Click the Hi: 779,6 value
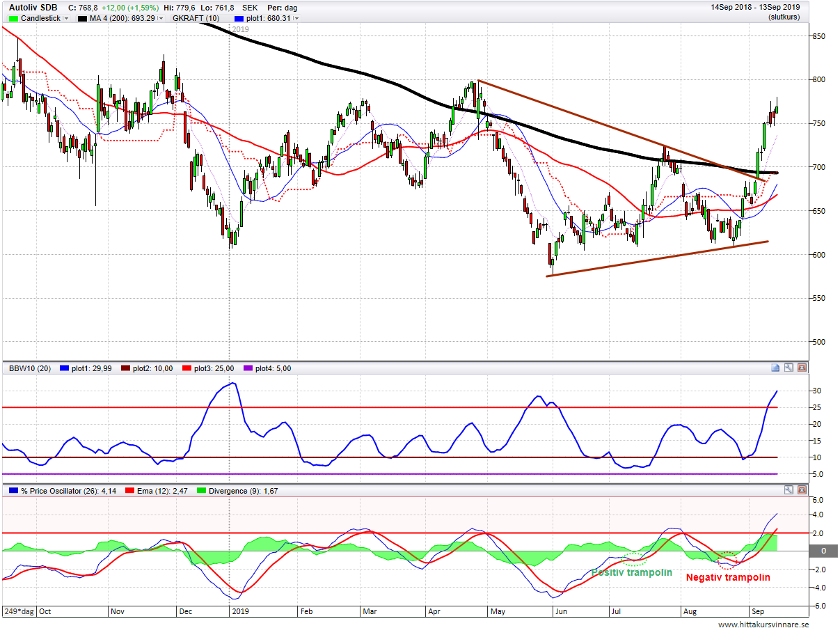 180,8
